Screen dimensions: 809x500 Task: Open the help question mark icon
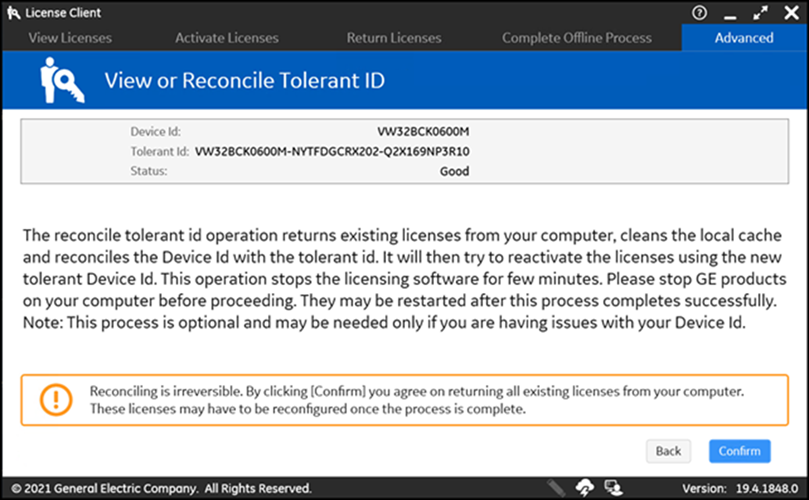coord(699,12)
